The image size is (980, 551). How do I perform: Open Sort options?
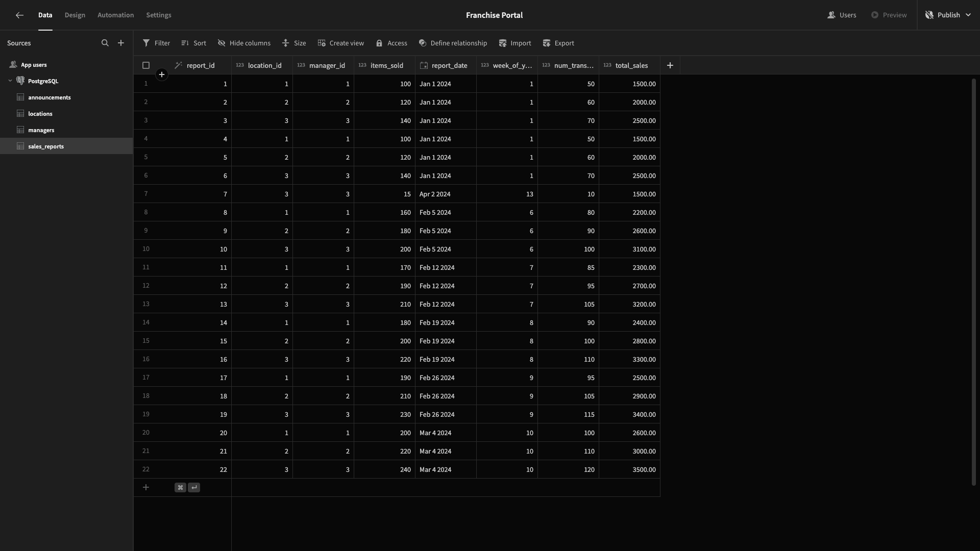(x=193, y=43)
